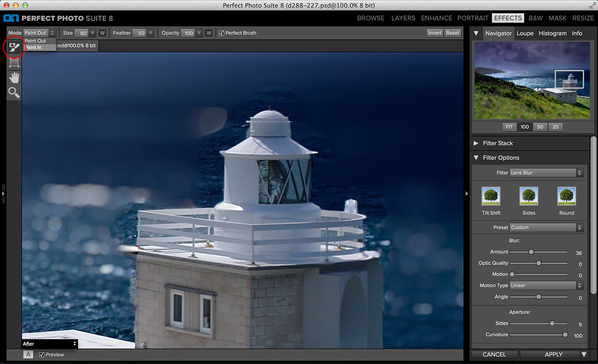Apply the Round lens blur preset

pyautogui.click(x=566, y=196)
